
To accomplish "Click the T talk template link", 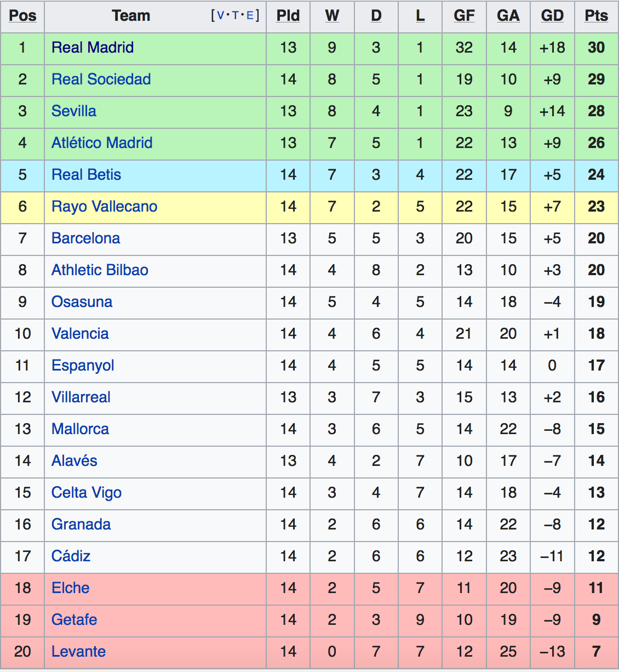I will click(x=236, y=15).
